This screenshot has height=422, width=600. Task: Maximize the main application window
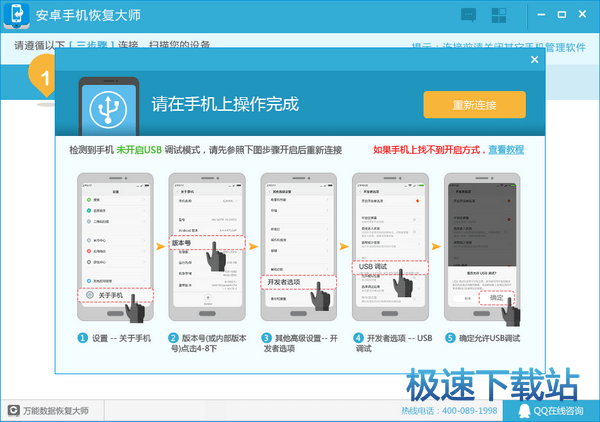(x=562, y=15)
